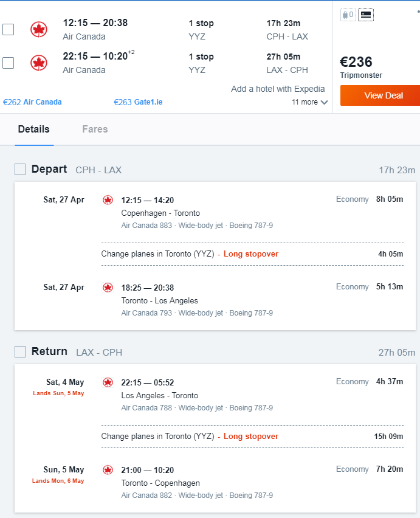Click Add a hotel with Expedia
This screenshot has width=420, height=518.
click(278, 89)
